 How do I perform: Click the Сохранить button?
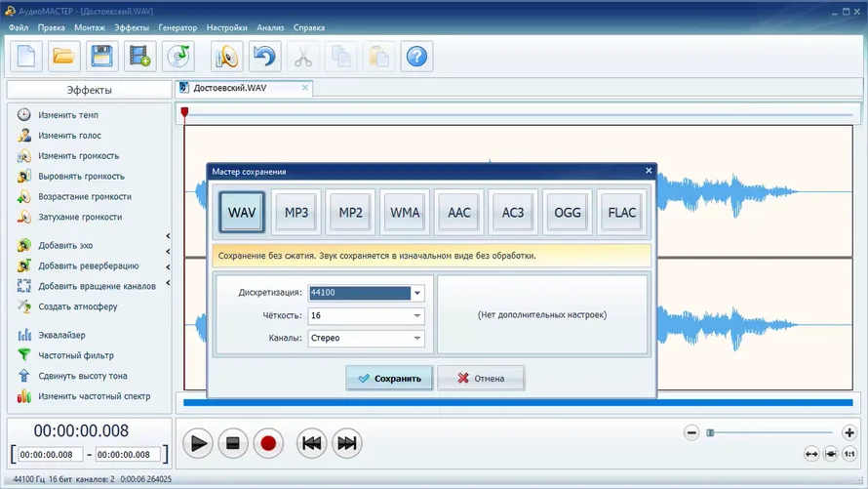point(390,379)
